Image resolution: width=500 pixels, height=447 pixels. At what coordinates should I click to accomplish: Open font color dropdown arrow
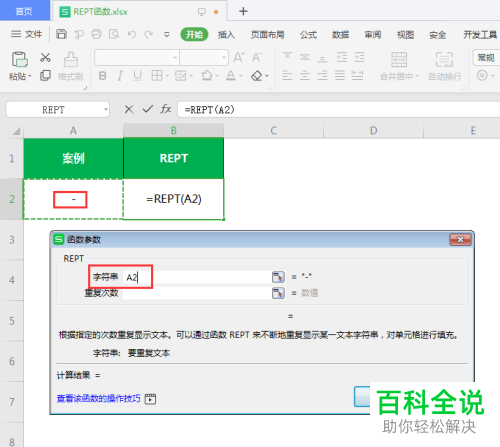(241, 76)
